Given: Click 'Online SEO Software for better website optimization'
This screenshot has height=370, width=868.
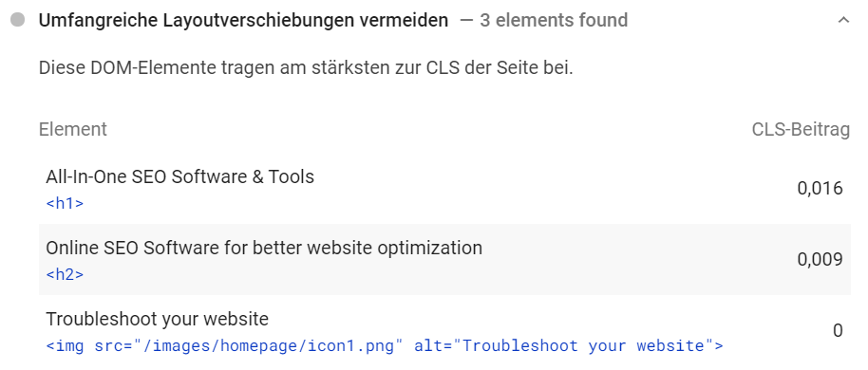Looking at the screenshot, I should coord(264,248).
